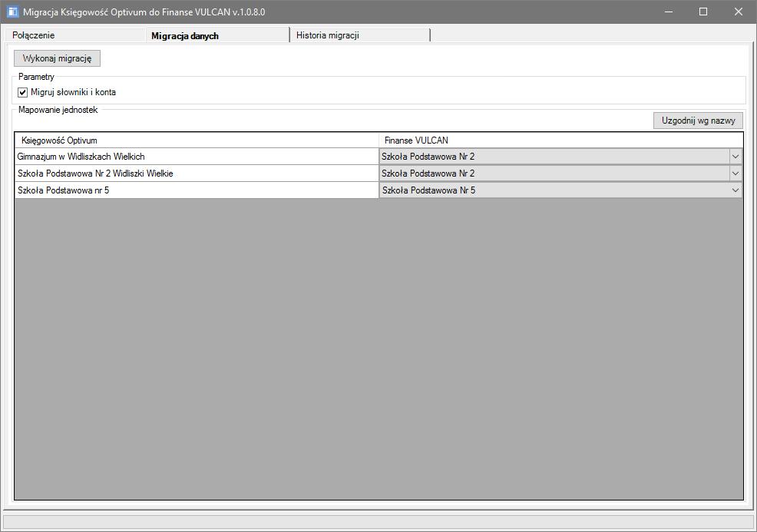Close the migration window
This screenshot has width=757, height=532.
click(x=738, y=12)
